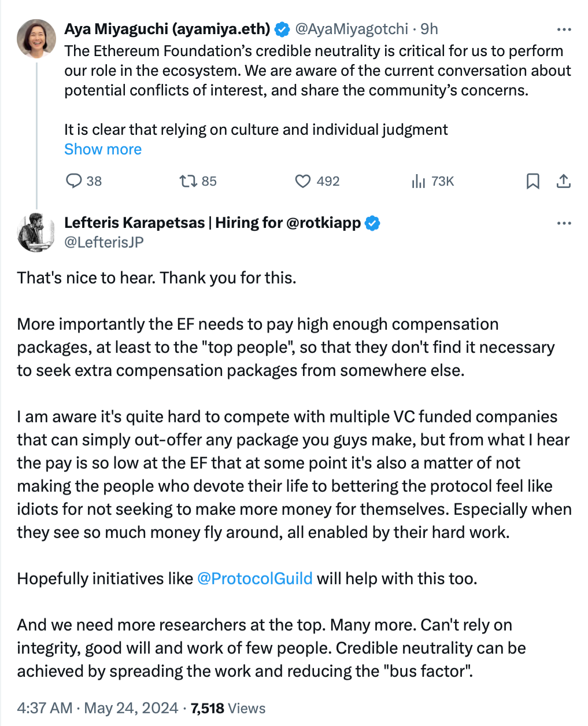The height and width of the screenshot is (726, 588).
Task: Click the 9h timestamp on Aya's tweet
Action: 429,29
